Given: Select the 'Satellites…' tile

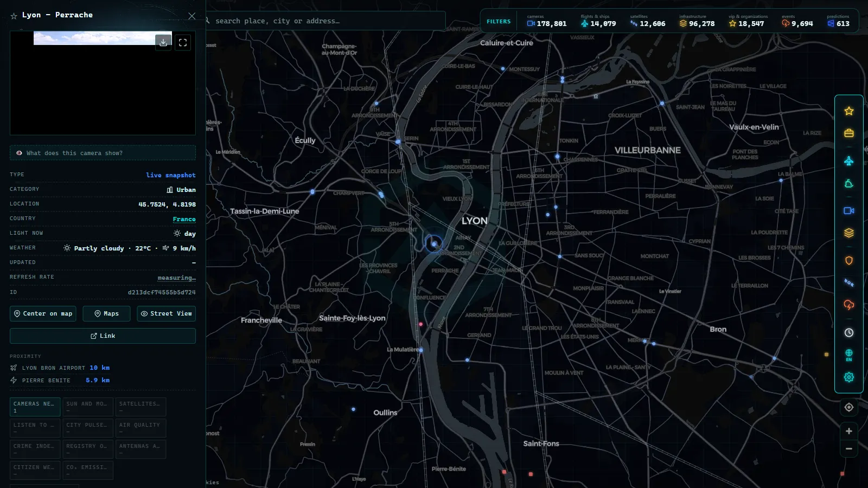Looking at the screenshot, I should 141,407.
